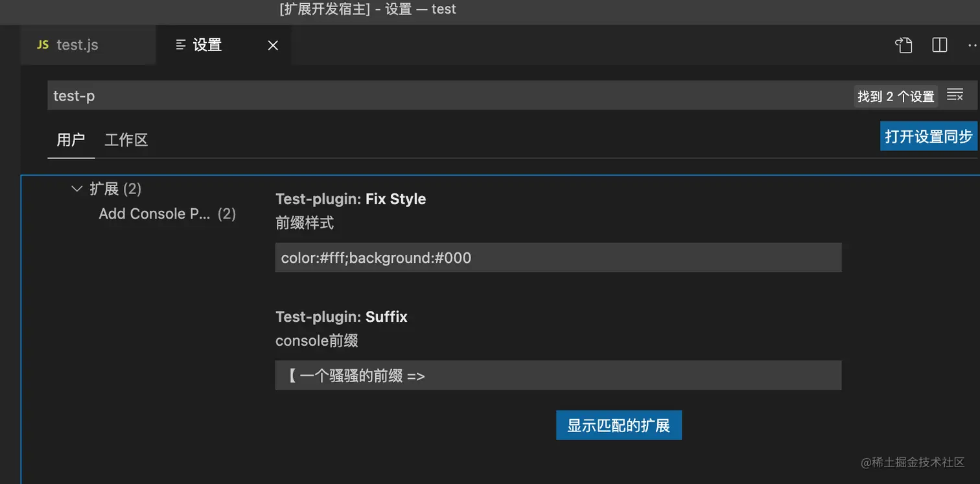Image resolution: width=980 pixels, height=484 pixels.
Task: Switch to the 设置 tab
Action: pos(207,45)
